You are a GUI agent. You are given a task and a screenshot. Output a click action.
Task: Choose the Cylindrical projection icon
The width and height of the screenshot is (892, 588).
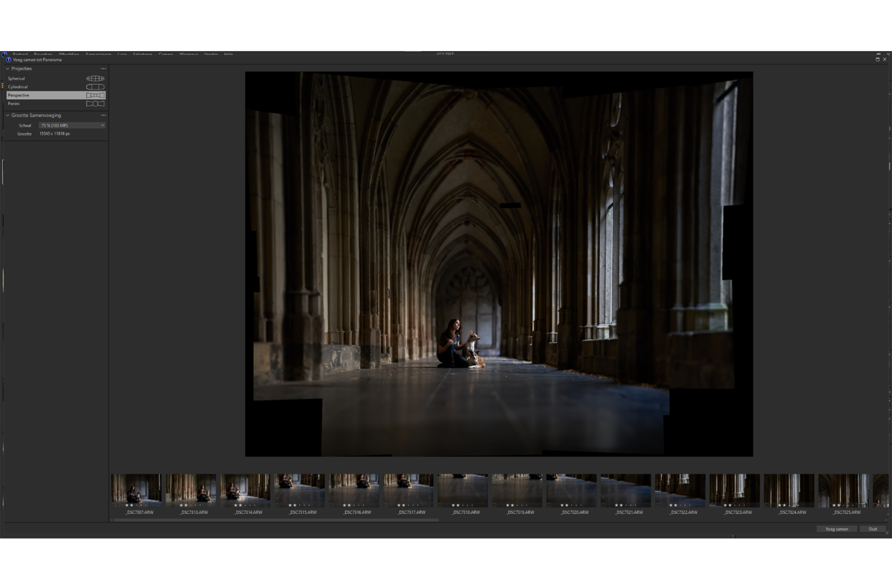[95, 87]
